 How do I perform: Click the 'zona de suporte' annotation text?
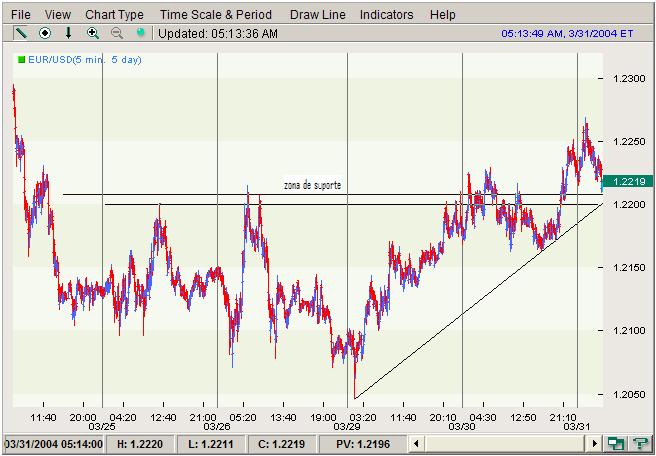(313, 185)
